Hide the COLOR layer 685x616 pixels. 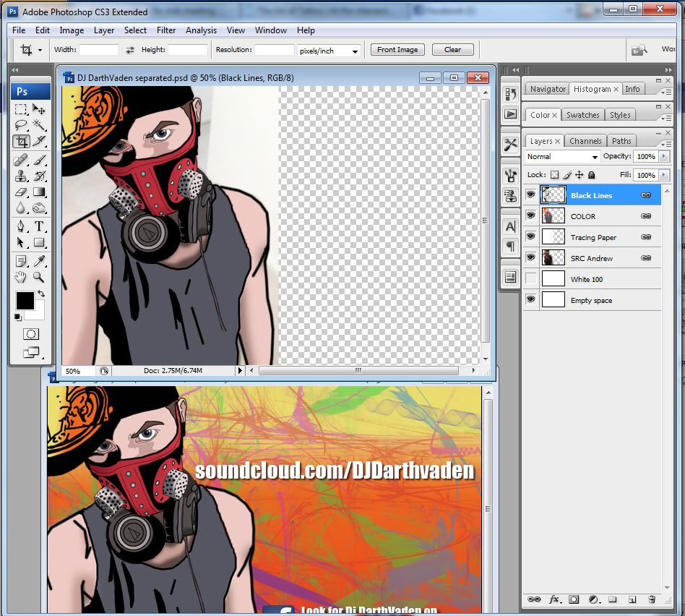pos(531,215)
